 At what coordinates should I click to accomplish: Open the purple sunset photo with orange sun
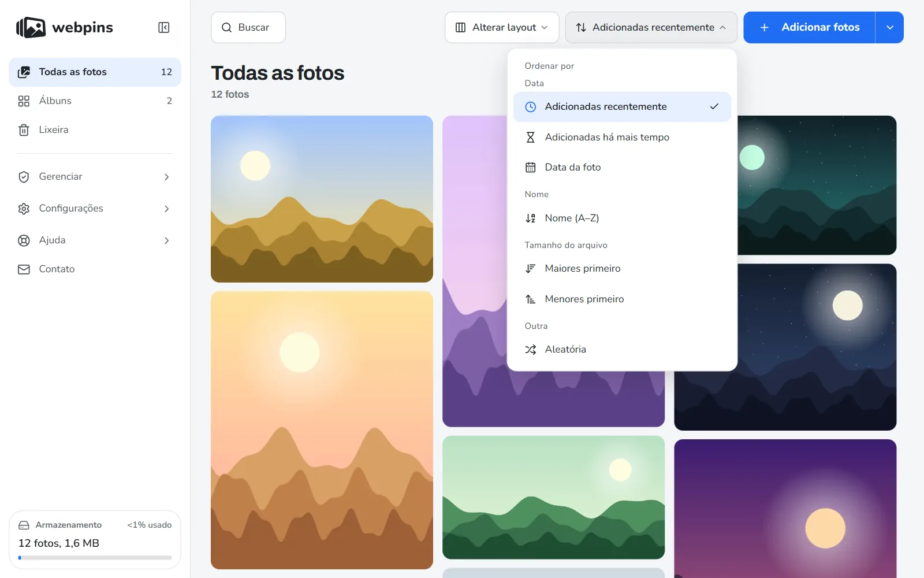click(x=785, y=509)
